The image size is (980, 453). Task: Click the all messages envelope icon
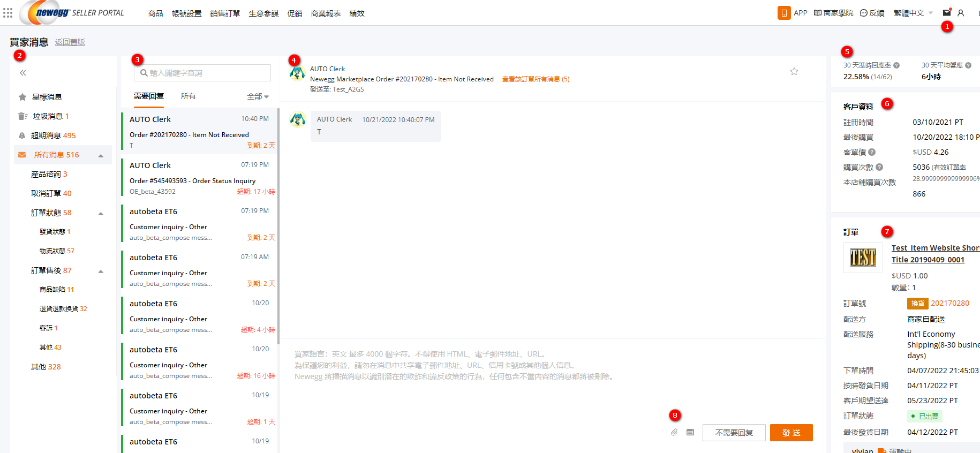(x=22, y=155)
